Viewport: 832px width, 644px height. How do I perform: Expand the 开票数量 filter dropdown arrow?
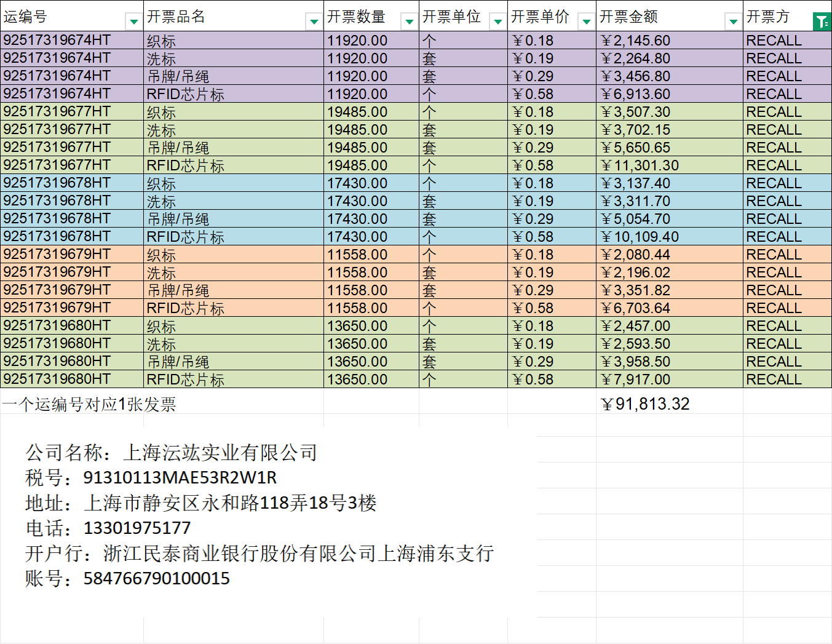409,22
